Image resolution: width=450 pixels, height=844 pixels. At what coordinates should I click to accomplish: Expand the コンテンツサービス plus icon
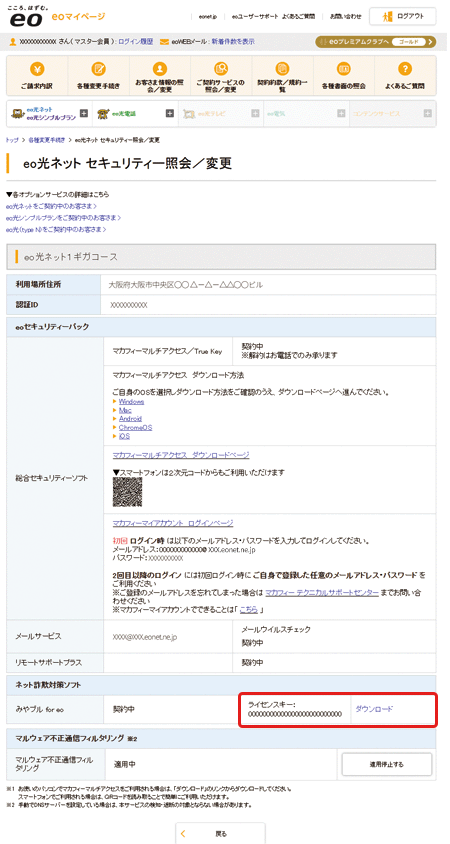(427, 113)
